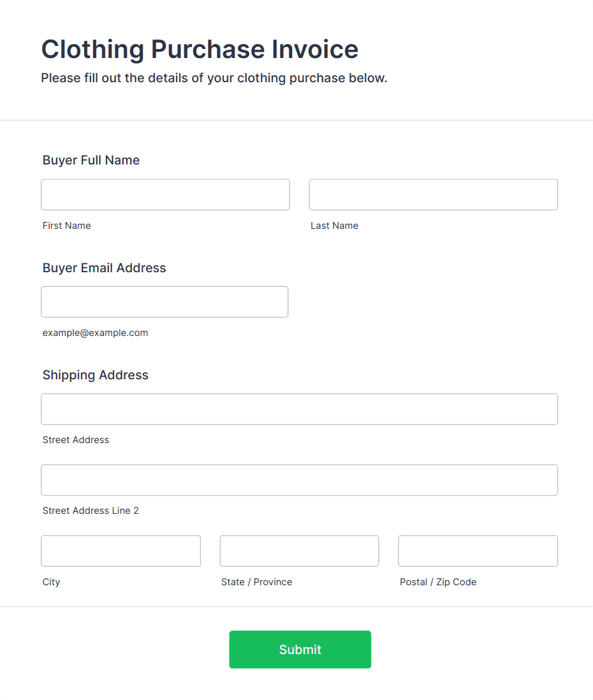Click the City sublabel under the field
The width and height of the screenshot is (593, 700).
coord(51,582)
